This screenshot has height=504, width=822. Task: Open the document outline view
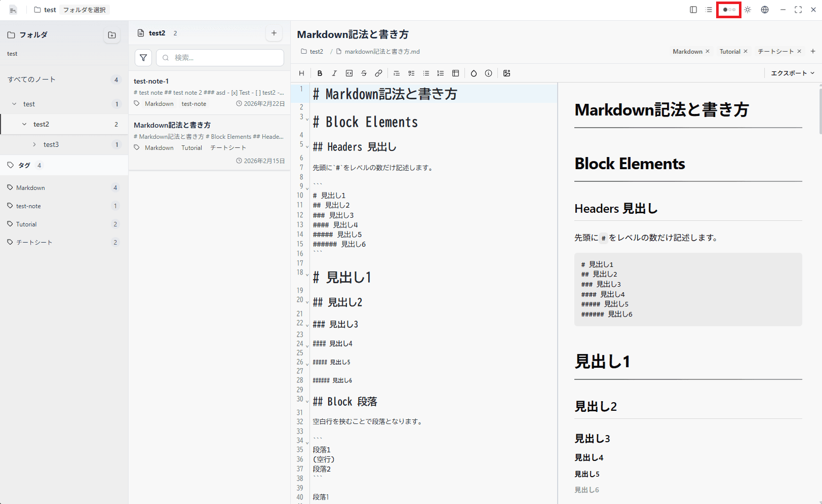709,10
